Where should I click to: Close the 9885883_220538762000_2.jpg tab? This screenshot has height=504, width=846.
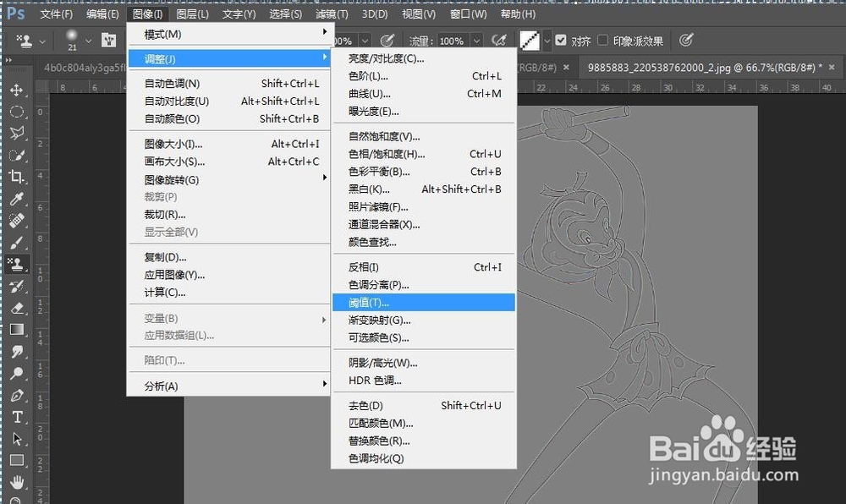(832, 68)
